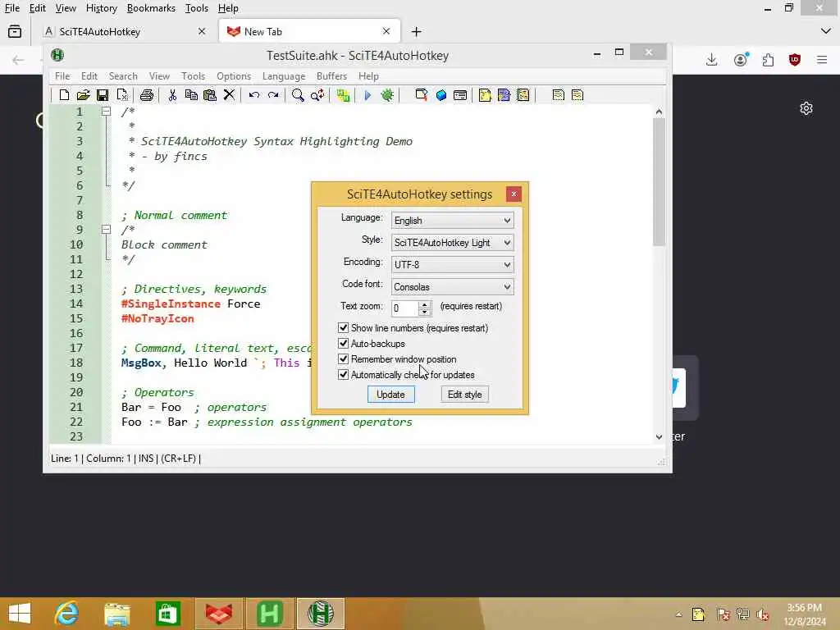Run the script with the blue play icon

[367, 95]
